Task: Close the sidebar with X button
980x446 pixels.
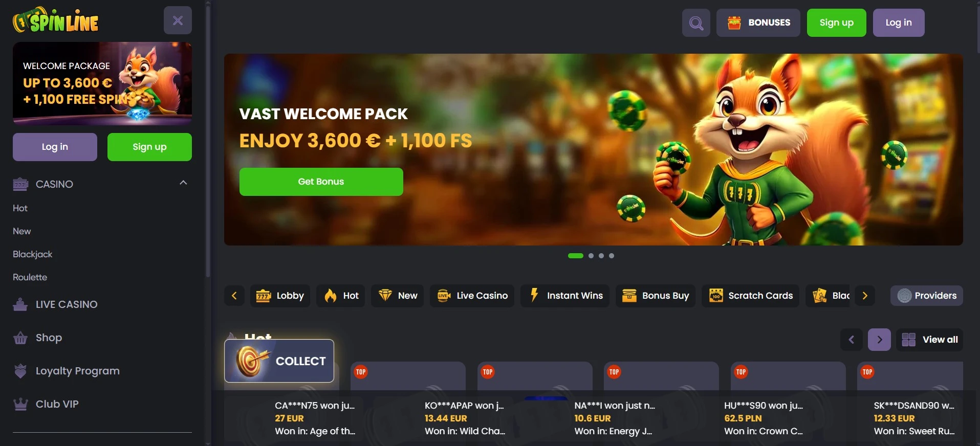Action: pos(178,20)
